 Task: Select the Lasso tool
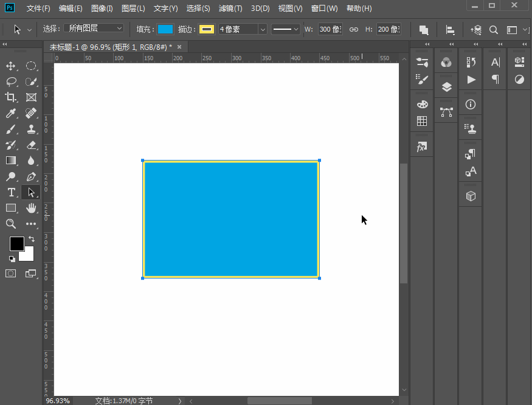coord(11,81)
